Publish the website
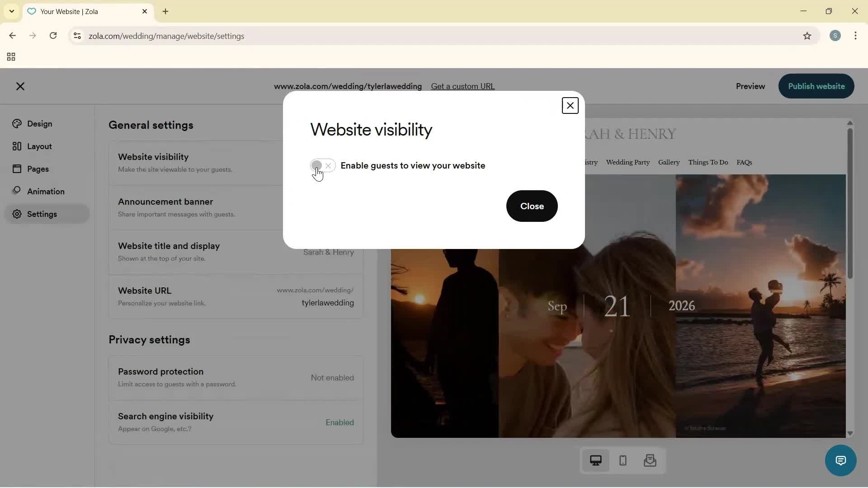The width and height of the screenshot is (868, 488). 816,86
